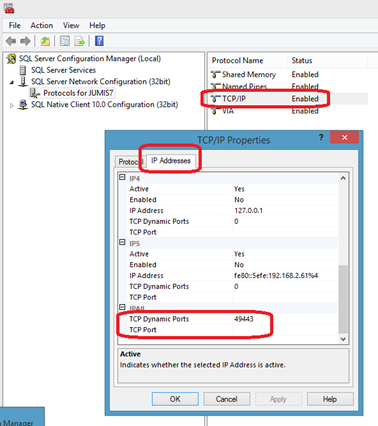Click IPAll TCP Dynamic Ports value 49443

pyautogui.click(x=244, y=319)
